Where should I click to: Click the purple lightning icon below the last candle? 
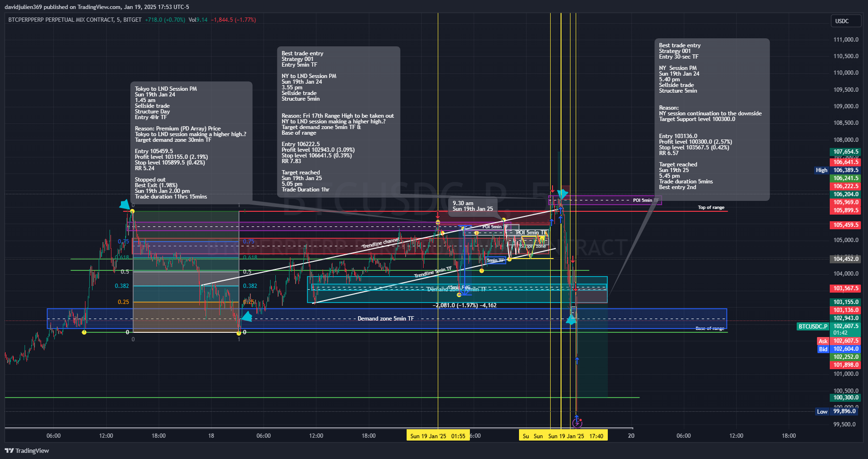click(577, 423)
